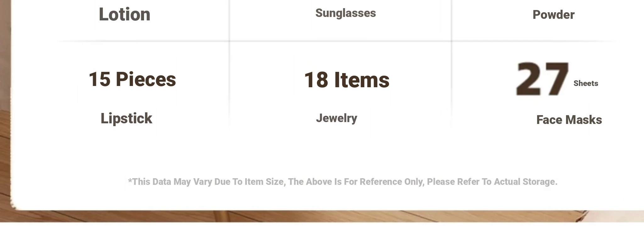Screen dimensions: 644x230
Task: Click the Jewelry label
Action: click(336, 118)
